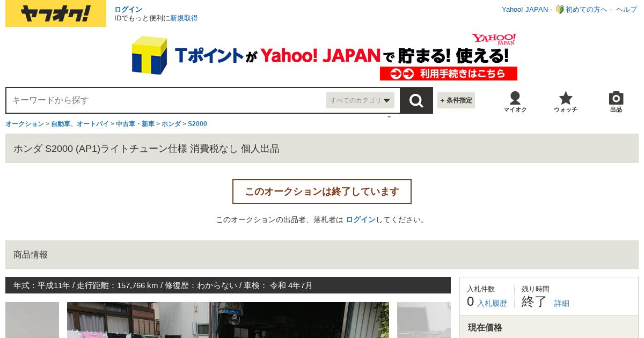The image size is (644, 338).
Task: Click the + 条件指定 button
Action: click(456, 100)
